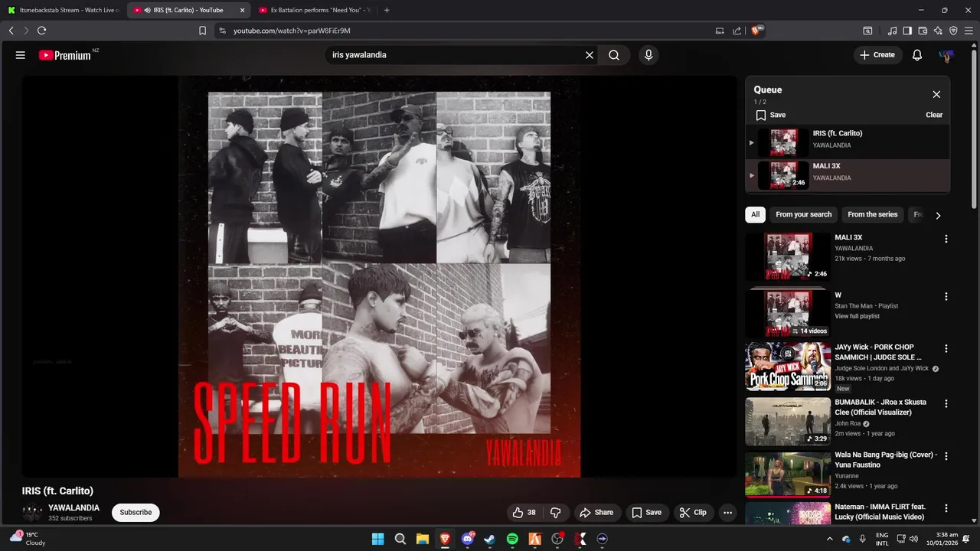Open YAWALANDIA channel name link
This screenshot has width=980, height=551.
[x=73, y=508]
